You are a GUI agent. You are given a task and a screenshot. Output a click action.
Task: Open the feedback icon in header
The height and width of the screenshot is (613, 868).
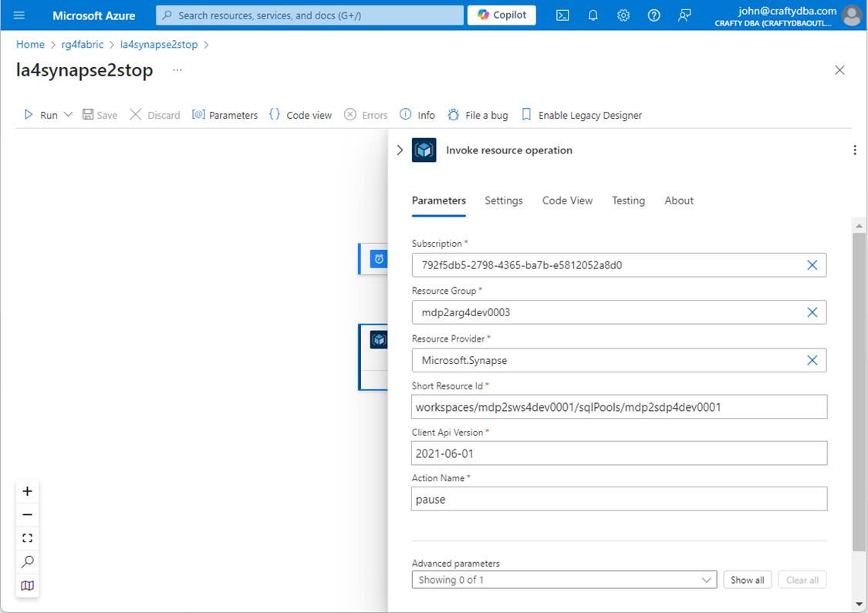pyautogui.click(x=684, y=15)
